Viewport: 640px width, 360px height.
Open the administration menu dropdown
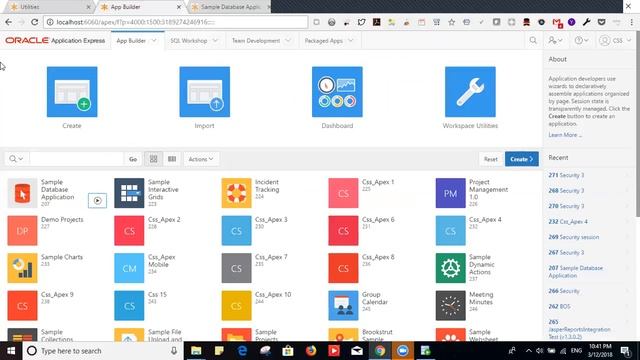click(555, 40)
